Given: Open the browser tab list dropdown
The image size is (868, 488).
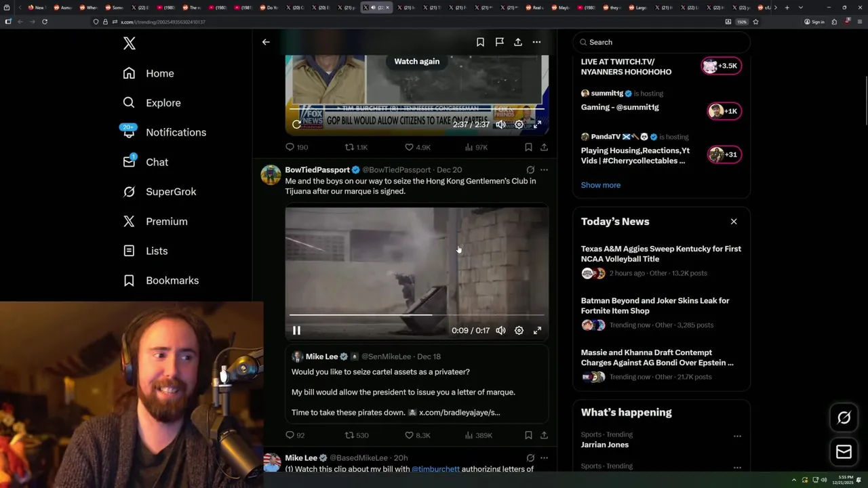Looking at the screenshot, I should click(x=801, y=7).
